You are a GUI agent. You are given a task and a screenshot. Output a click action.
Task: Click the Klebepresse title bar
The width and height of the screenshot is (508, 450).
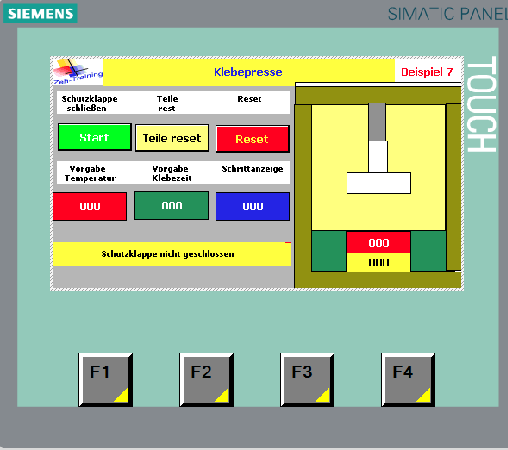pyautogui.click(x=249, y=72)
